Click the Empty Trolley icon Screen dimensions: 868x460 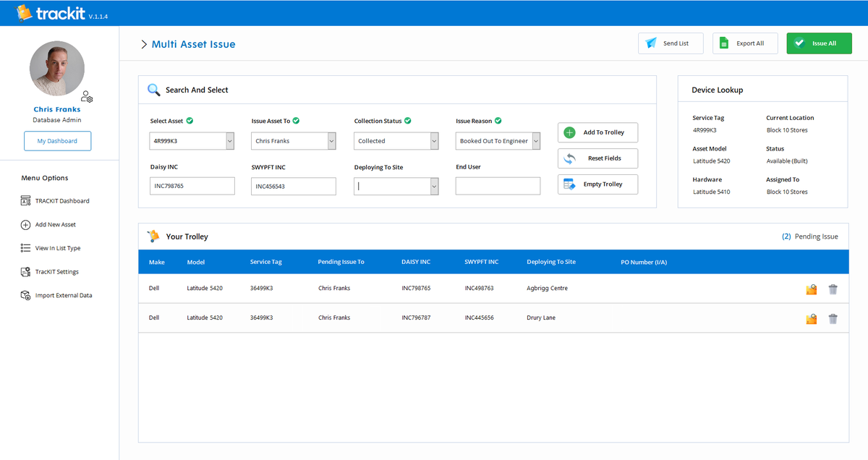568,184
